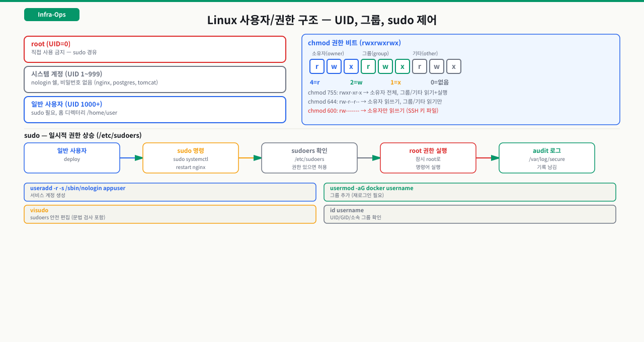Open the root (UID=0) card

click(x=155, y=49)
